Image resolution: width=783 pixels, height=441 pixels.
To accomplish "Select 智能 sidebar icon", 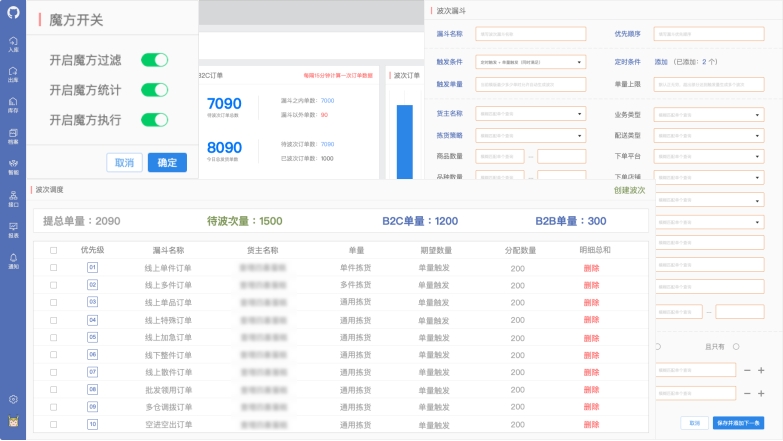I will coord(13,166).
